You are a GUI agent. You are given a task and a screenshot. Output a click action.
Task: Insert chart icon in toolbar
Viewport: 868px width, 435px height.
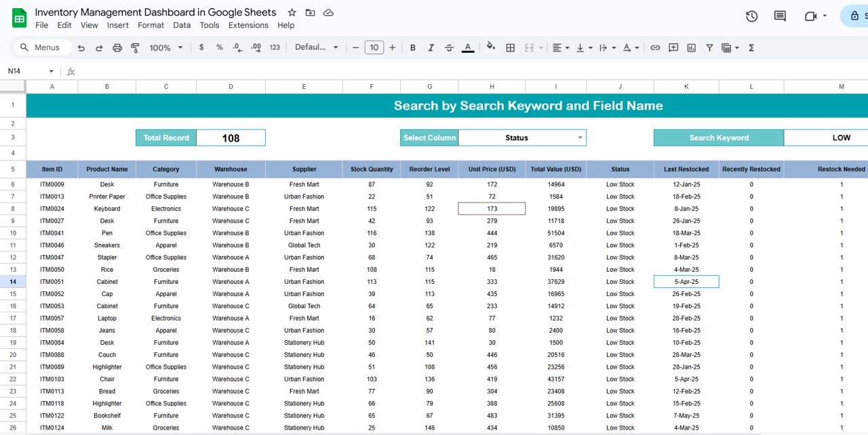692,47
